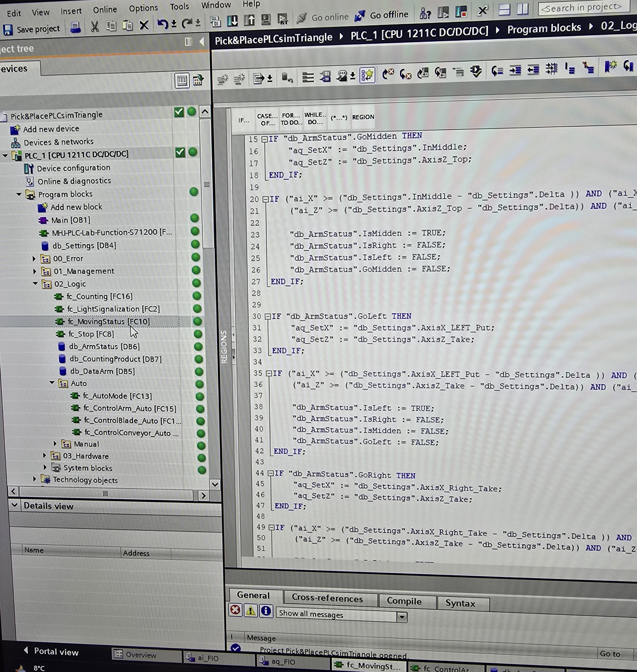Open the Options menu
Screen dimensions: 637x672
click(x=143, y=8)
